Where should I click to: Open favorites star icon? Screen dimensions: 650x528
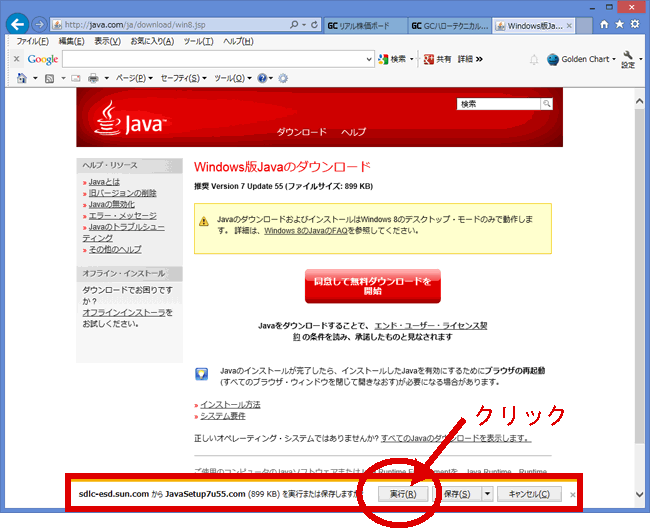(x=619, y=24)
